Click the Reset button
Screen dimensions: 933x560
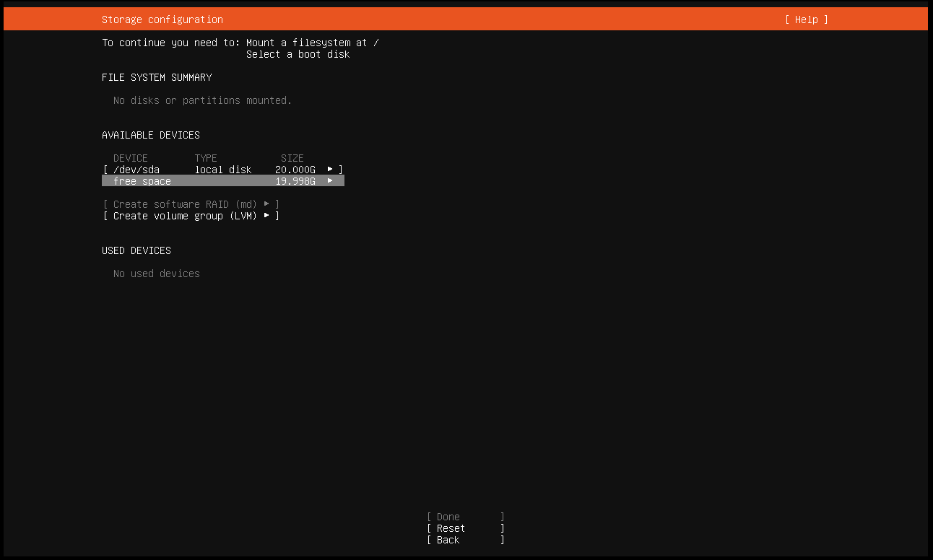(466, 528)
